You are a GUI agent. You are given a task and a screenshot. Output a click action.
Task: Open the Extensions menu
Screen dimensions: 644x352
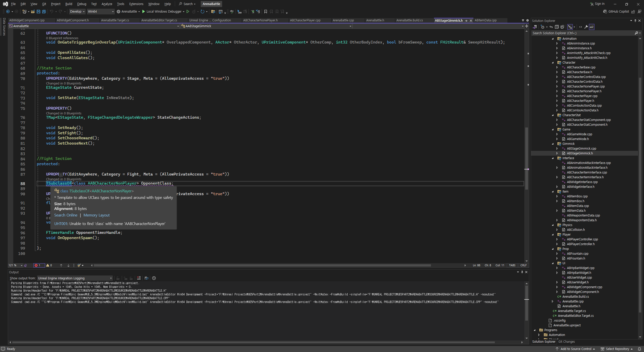(136, 4)
